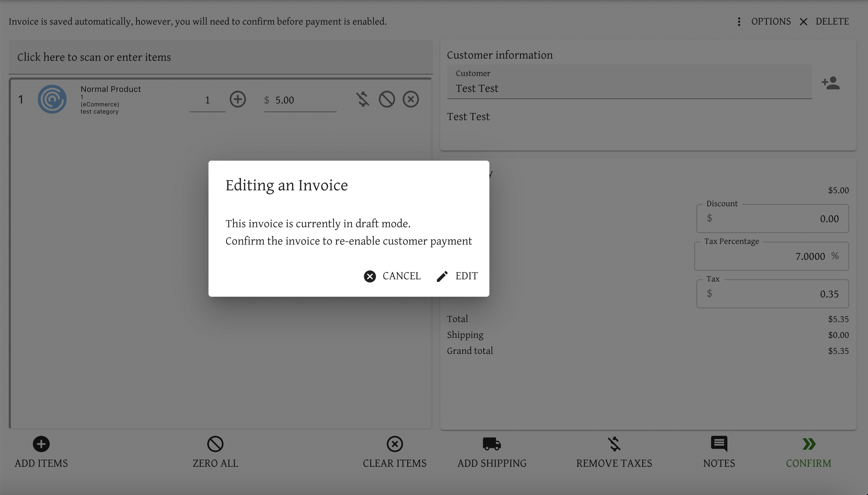Click the Tax amount field 0.35
The height and width of the screenshot is (495, 868).
click(x=773, y=294)
